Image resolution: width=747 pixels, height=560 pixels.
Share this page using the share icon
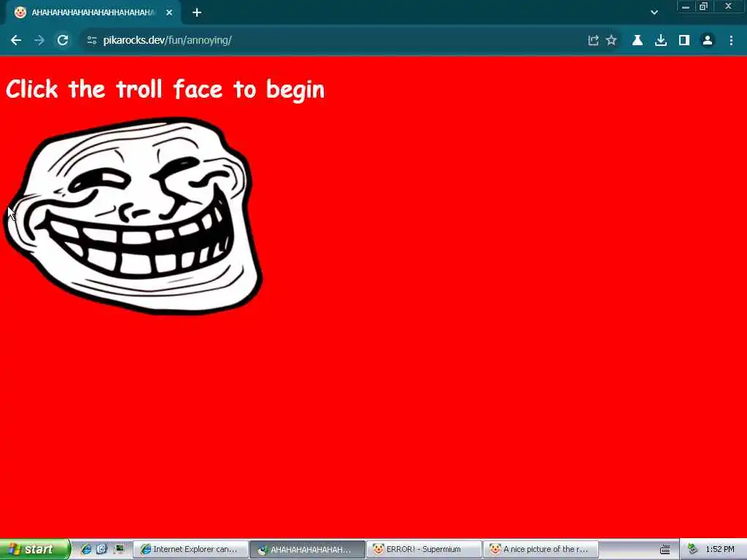tap(593, 41)
